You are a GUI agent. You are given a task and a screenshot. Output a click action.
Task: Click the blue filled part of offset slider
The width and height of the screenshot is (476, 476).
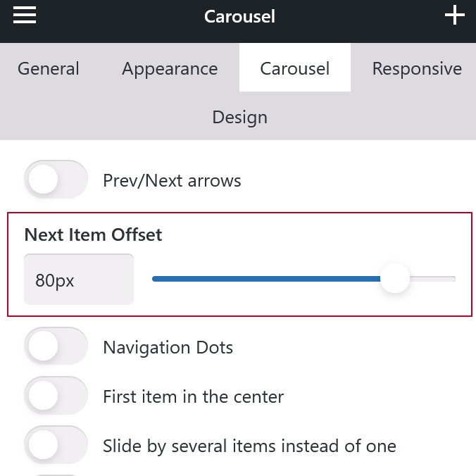pyautogui.click(x=268, y=279)
